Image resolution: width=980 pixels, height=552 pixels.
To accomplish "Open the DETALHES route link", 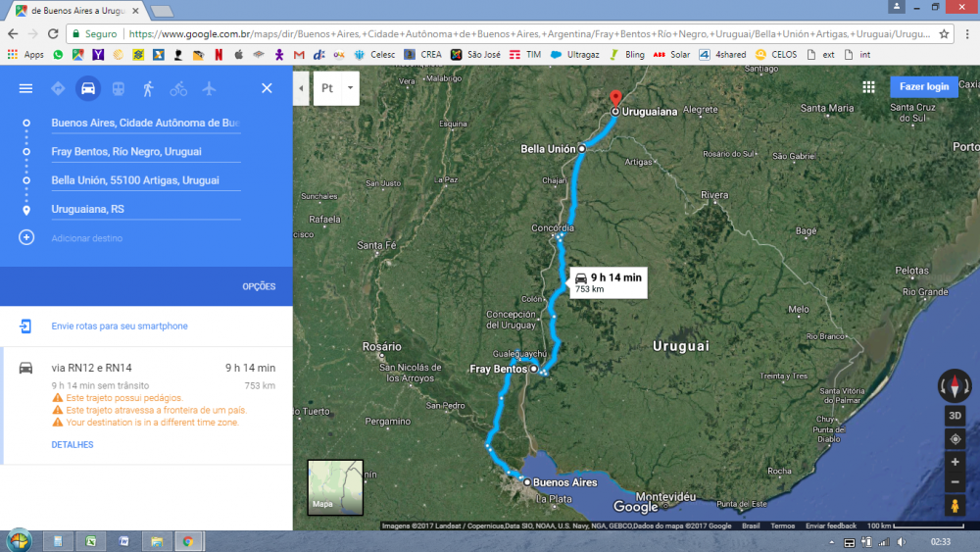I will pos(73,444).
